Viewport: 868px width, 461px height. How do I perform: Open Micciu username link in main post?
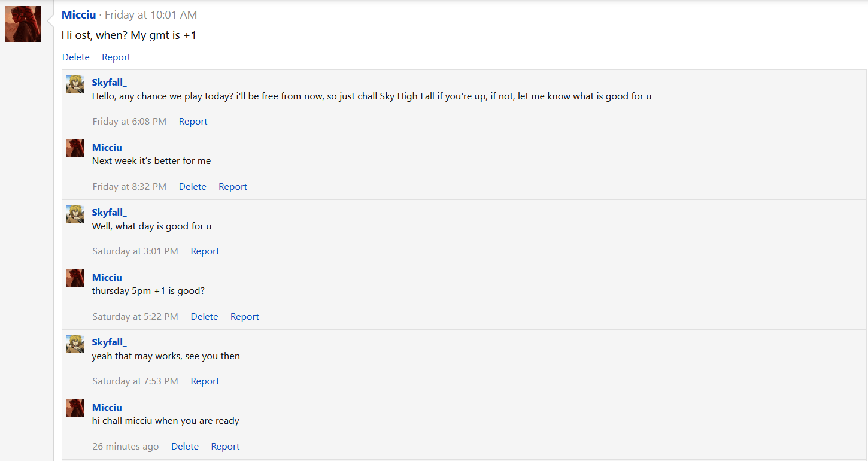click(78, 14)
